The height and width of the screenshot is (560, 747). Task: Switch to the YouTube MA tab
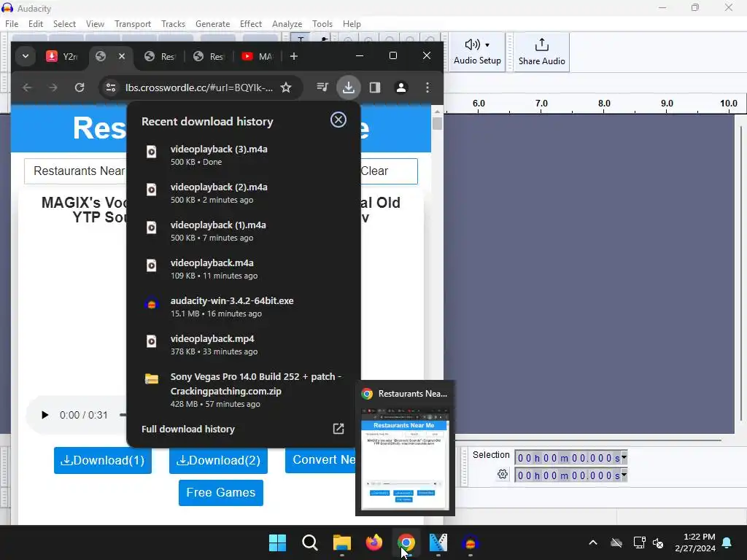click(x=258, y=56)
